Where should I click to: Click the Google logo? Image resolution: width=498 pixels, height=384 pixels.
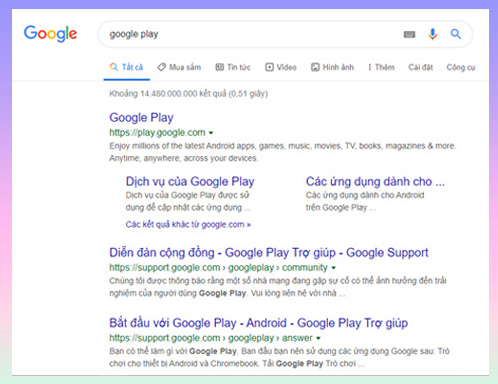[50, 34]
